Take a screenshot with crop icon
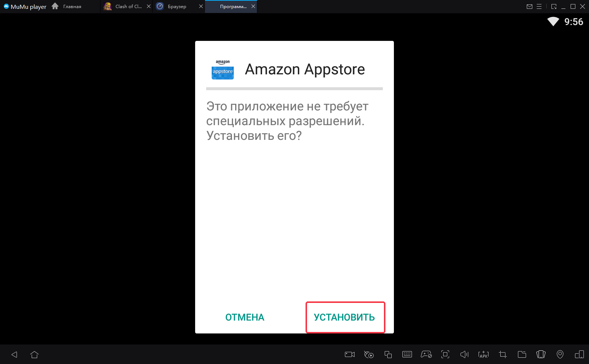 503,354
